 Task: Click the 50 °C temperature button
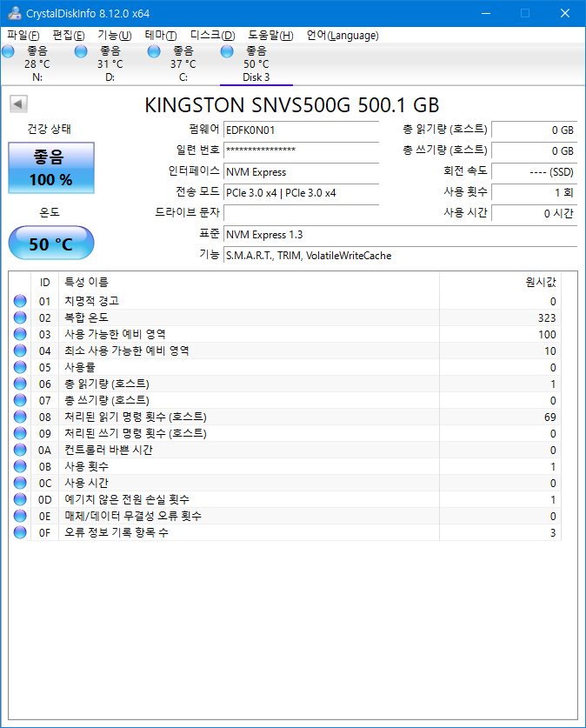click(51, 243)
